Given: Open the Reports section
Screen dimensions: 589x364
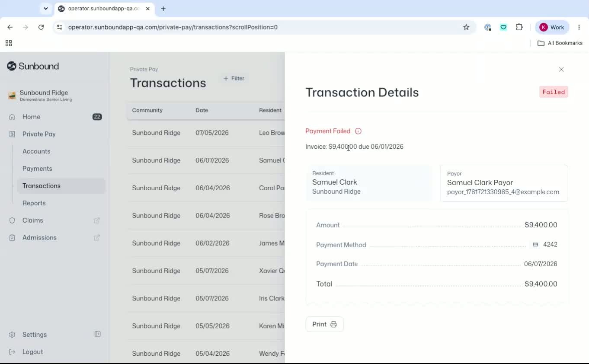Looking at the screenshot, I should 34,203.
